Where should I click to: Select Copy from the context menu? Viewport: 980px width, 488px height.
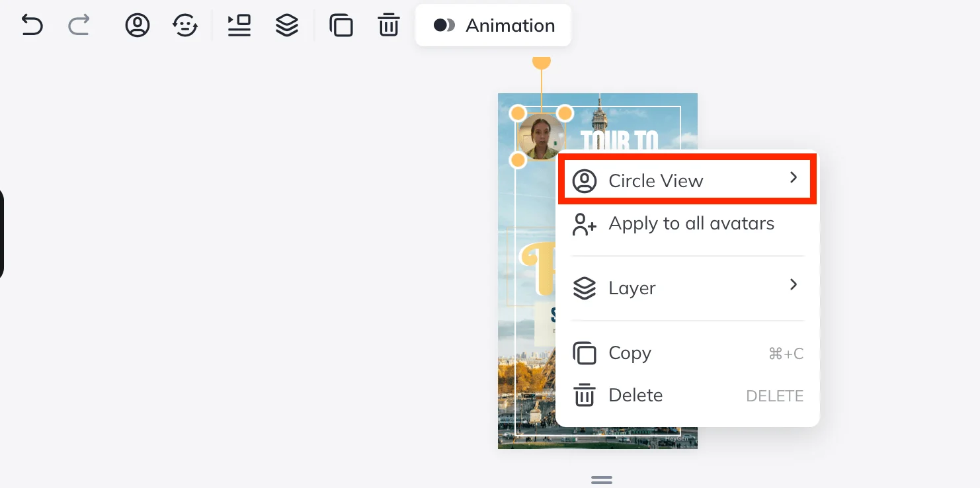[x=630, y=354]
